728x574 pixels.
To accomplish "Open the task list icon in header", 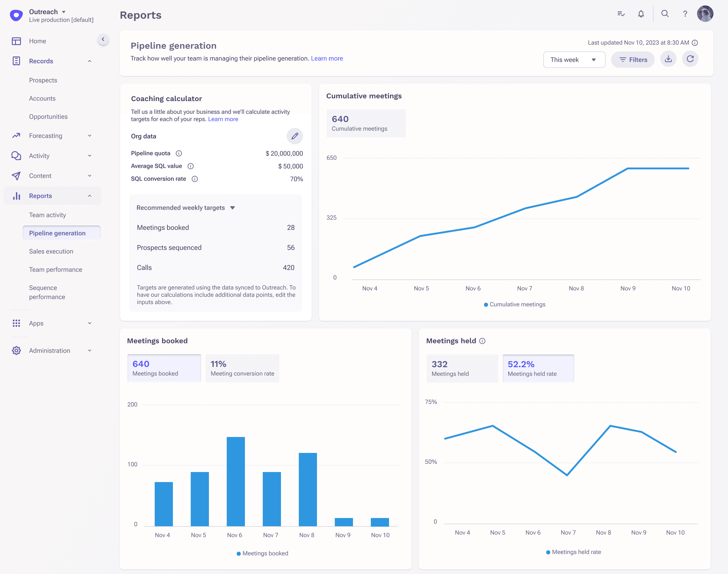I will (x=621, y=14).
